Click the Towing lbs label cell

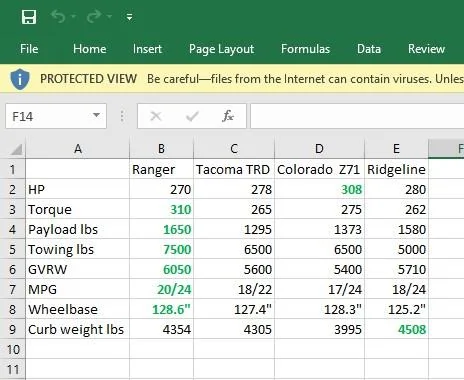(x=78, y=249)
